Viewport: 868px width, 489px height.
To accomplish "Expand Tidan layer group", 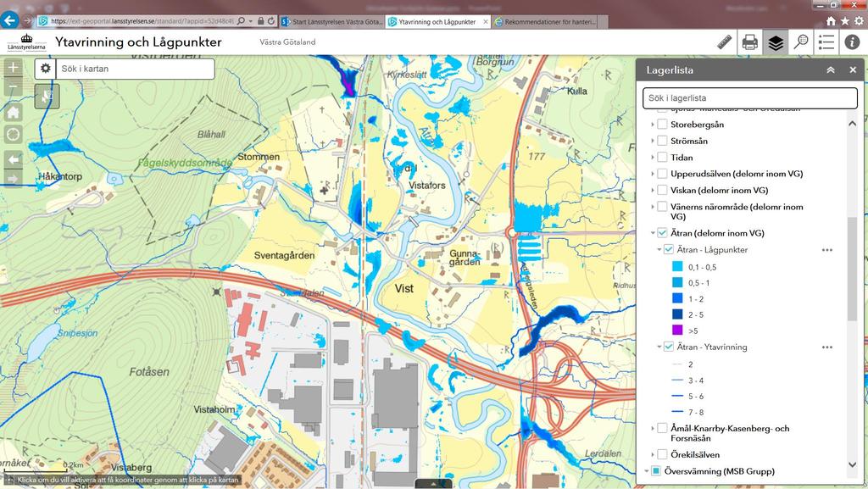I will pyautogui.click(x=653, y=157).
